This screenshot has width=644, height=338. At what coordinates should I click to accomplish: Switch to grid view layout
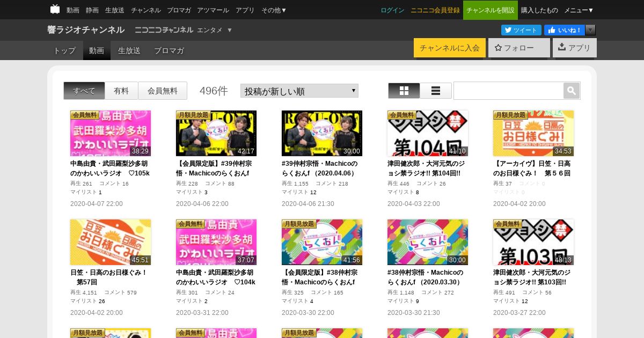404,91
